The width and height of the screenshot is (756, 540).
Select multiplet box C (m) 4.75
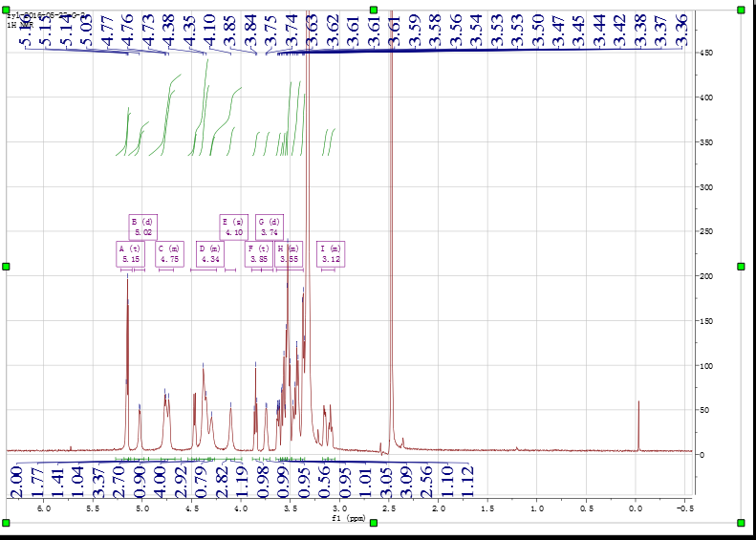170,254
